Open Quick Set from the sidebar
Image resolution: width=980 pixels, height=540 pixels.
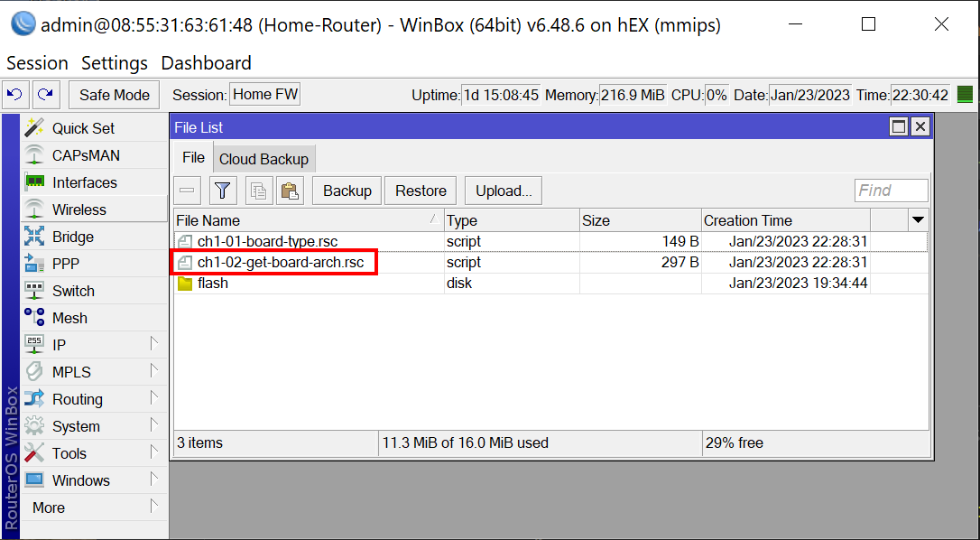coord(83,128)
